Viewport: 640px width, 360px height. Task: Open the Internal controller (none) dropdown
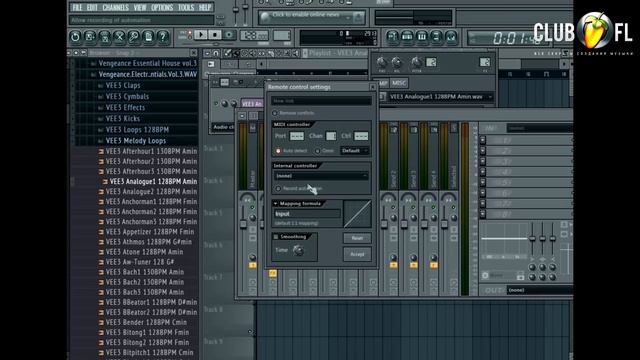tap(321, 176)
